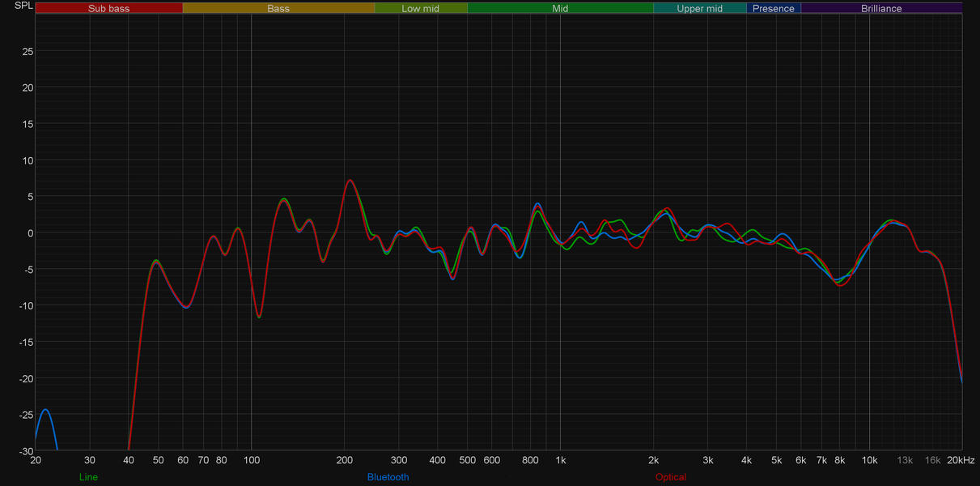Click the -30 dB axis value
The height and width of the screenshot is (486, 980).
pyautogui.click(x=26, y=451)
